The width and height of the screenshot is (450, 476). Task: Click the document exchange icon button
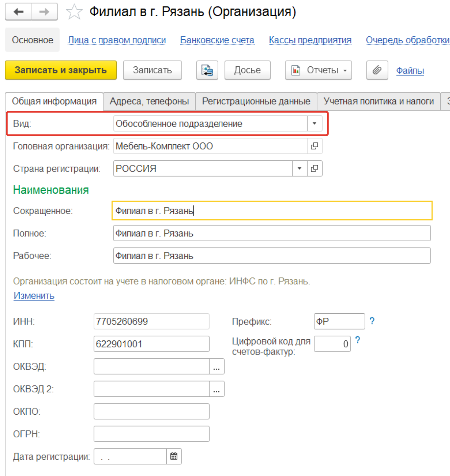pos(207,70)
